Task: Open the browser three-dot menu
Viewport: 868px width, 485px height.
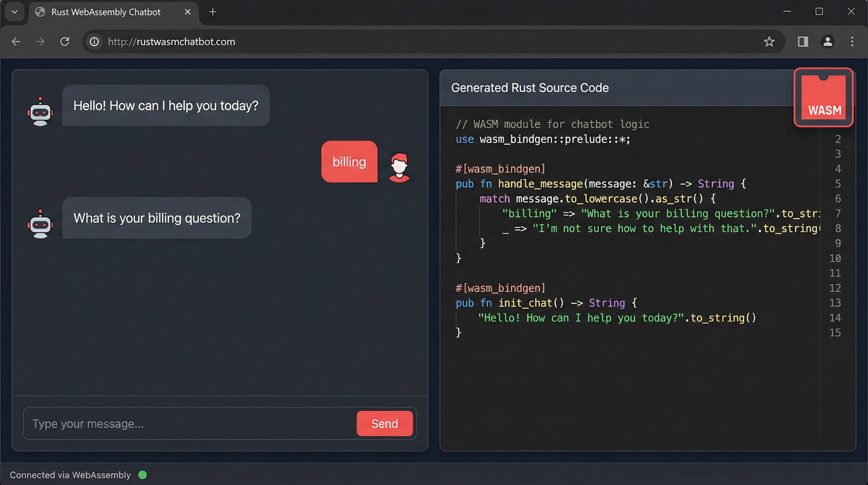Action: pos(852,42)
